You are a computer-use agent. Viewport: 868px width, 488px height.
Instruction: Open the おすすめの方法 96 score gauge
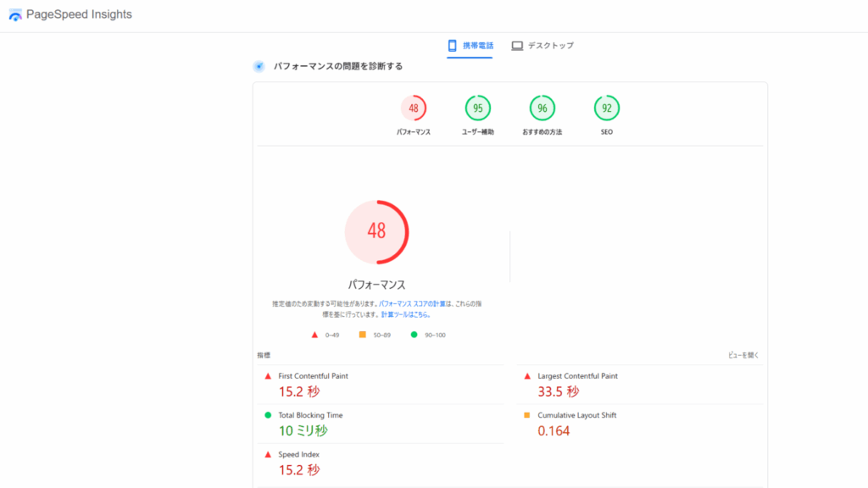pos(542,108)
